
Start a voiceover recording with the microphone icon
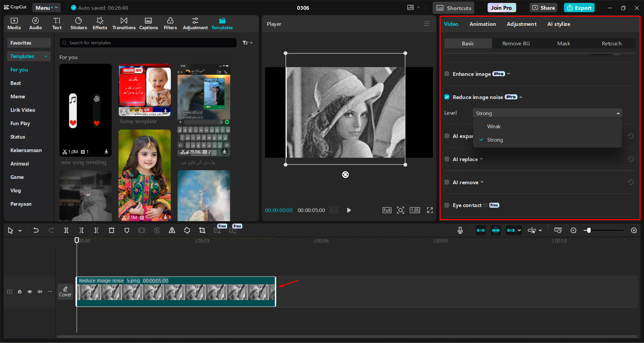coord(460,230)
